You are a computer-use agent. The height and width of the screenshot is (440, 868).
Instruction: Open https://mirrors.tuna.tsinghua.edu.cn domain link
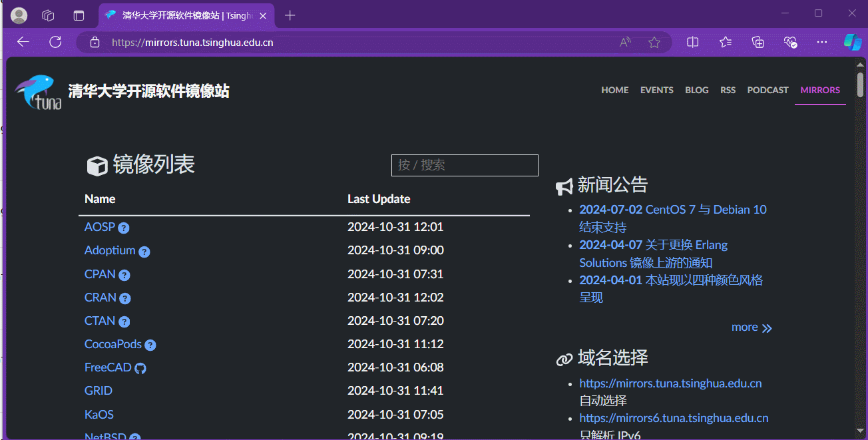(x=670, y=383)
